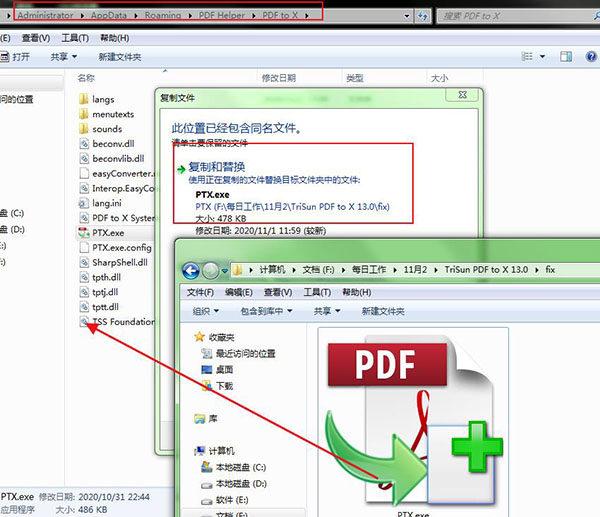Select PTX.exe in the PDF to X folder
600x517 pixels.
click(107, 232)
